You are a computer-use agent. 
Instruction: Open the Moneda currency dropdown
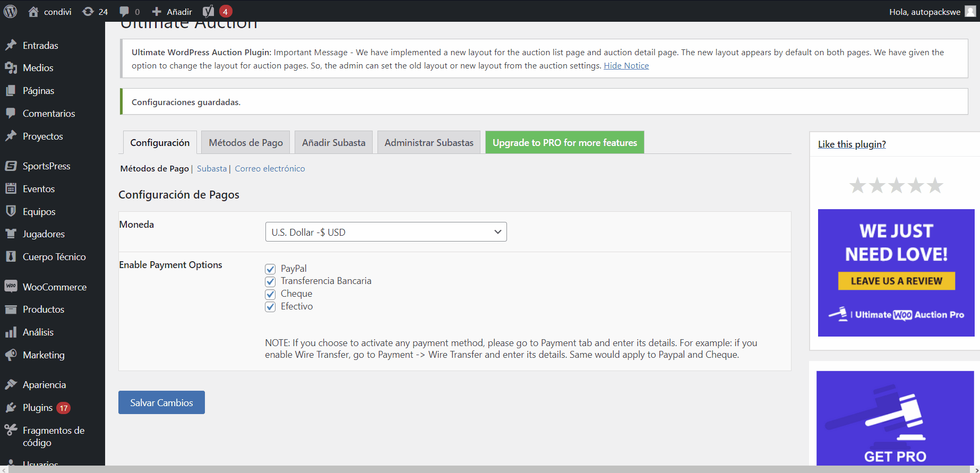[385, 232]
